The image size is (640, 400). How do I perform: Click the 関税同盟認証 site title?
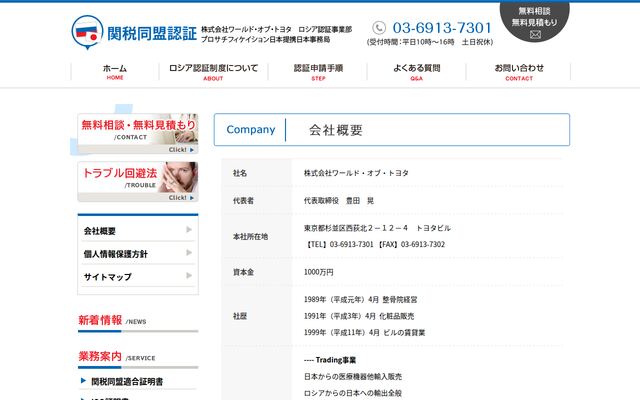(x=152, y=33)
